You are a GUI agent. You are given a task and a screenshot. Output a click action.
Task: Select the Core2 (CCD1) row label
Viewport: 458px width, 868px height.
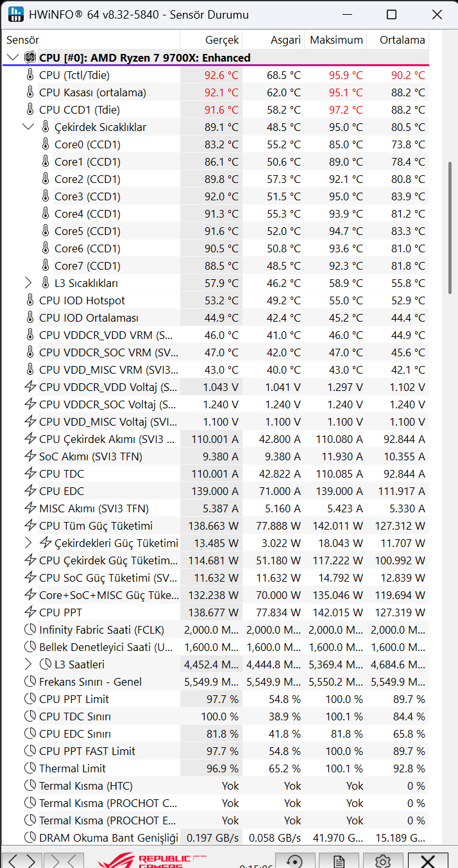[x=87, y=179]
